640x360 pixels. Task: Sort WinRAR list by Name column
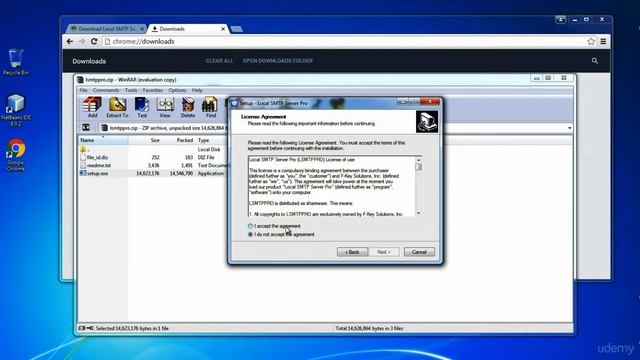103,140
